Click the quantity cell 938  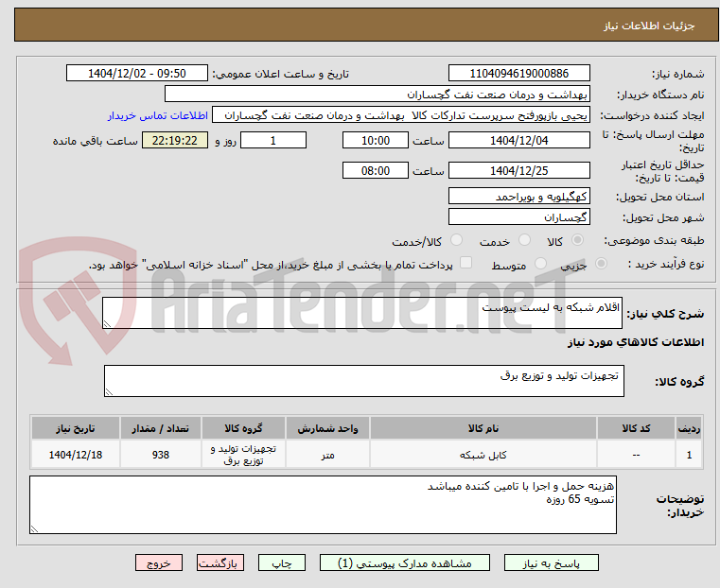point(160,455)
